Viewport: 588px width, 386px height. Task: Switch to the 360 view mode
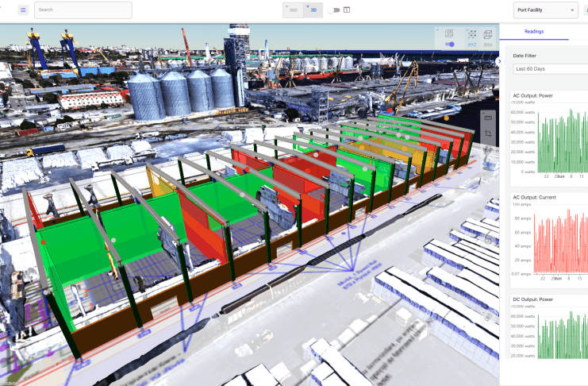(x=293, y=10)
